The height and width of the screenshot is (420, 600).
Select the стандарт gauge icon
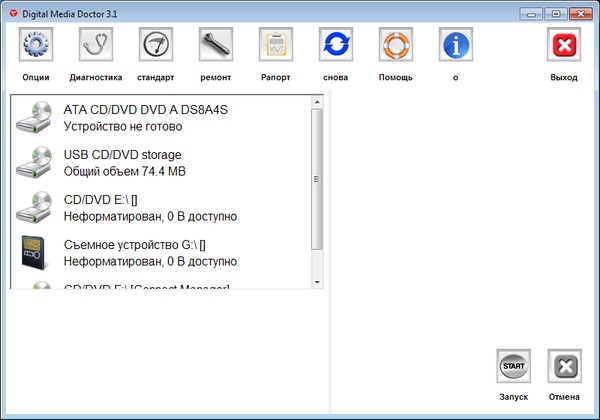point(156,46)
